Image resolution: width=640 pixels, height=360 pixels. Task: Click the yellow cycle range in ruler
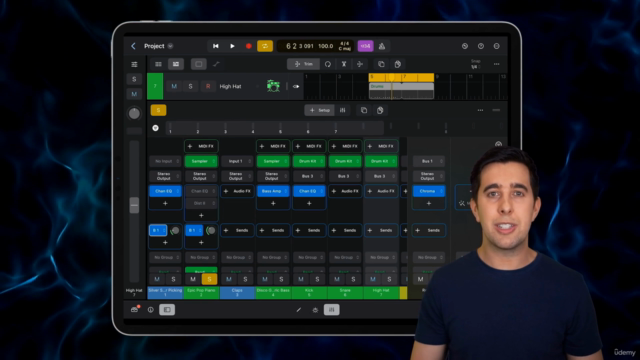point(401,77)
